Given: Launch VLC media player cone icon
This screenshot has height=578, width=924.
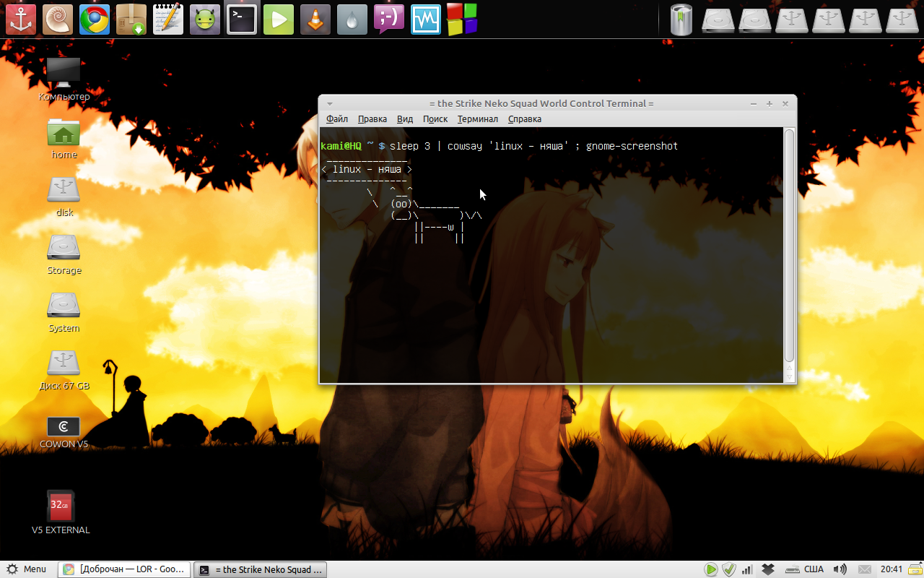Looking at the screenshot, I should [315, 20].
